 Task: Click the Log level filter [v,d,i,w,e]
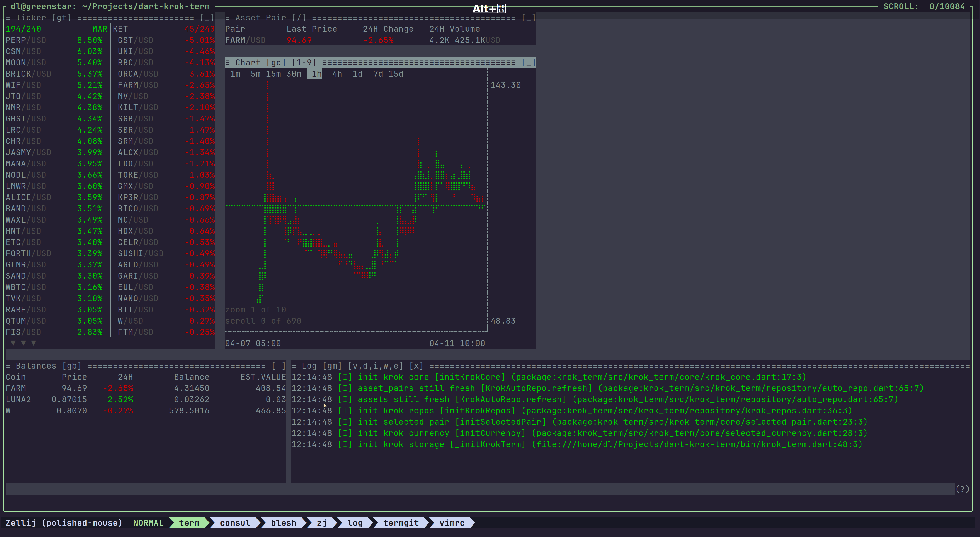coord(375,366)
